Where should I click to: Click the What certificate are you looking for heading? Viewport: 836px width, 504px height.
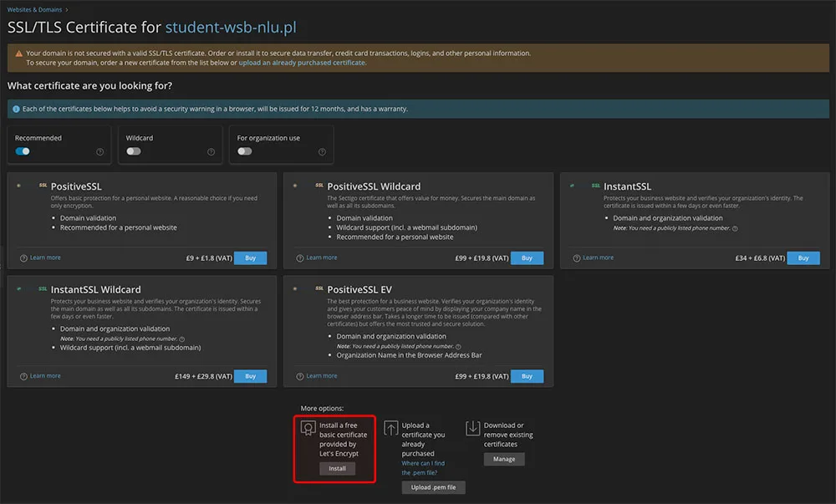(x=89, y=86)
